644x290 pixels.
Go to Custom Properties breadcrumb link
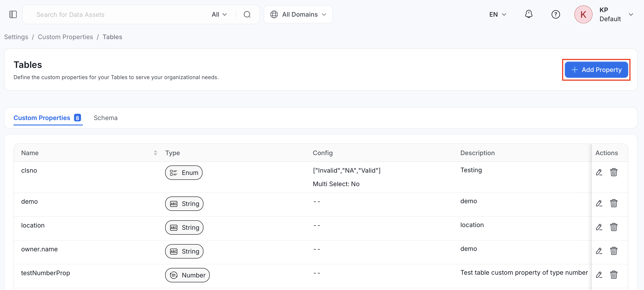click(65, 37)
